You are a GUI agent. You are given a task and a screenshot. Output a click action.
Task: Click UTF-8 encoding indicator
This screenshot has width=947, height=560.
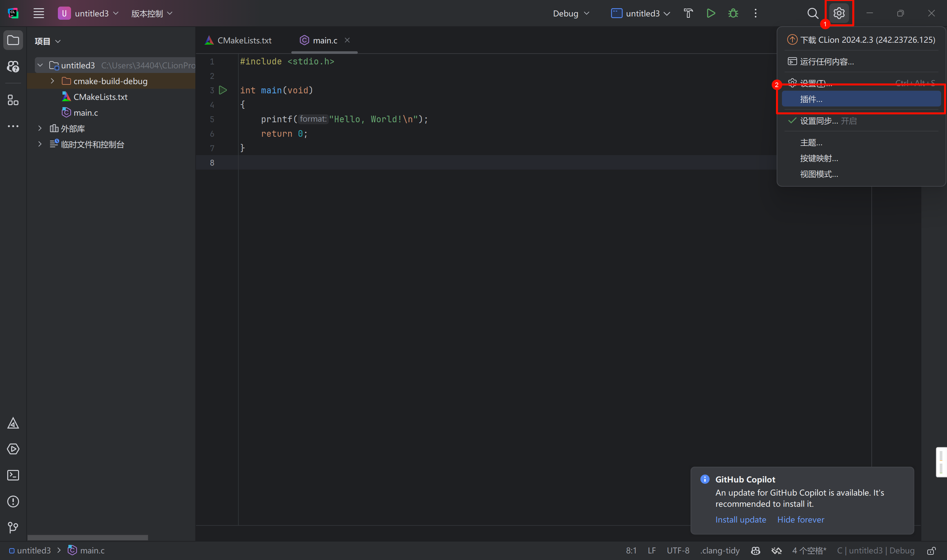(678, 550)
